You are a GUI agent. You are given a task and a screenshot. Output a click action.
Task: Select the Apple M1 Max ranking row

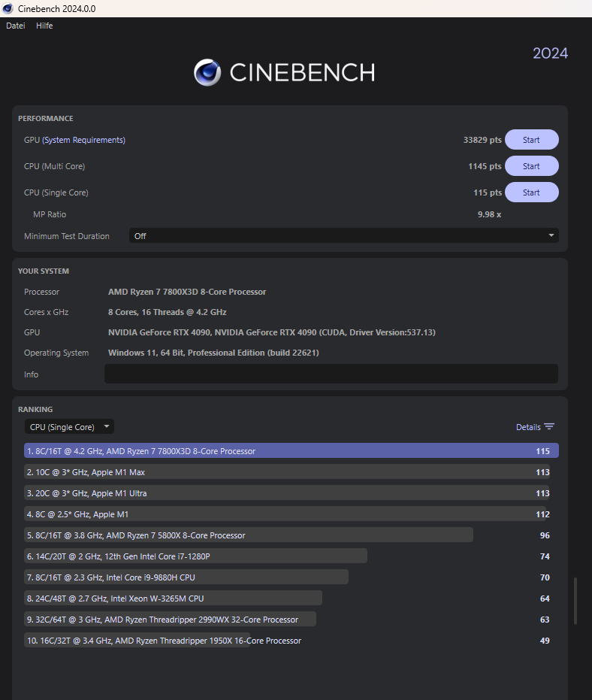287,472
